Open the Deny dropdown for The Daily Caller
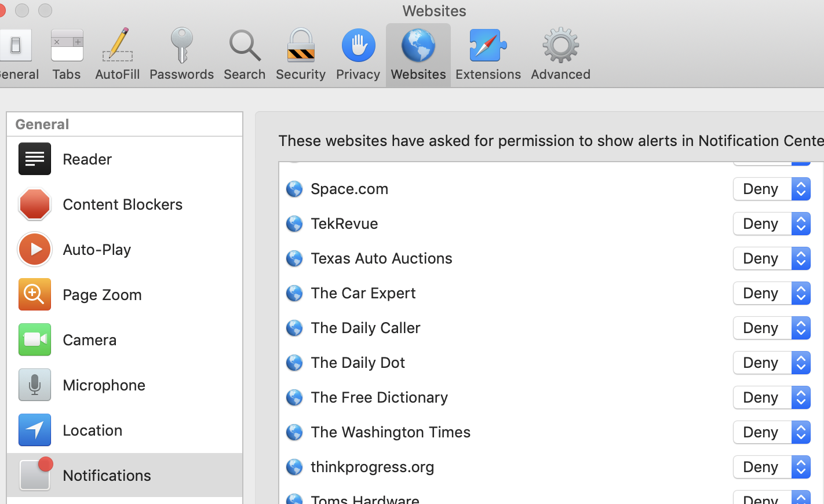 point(772,328)
